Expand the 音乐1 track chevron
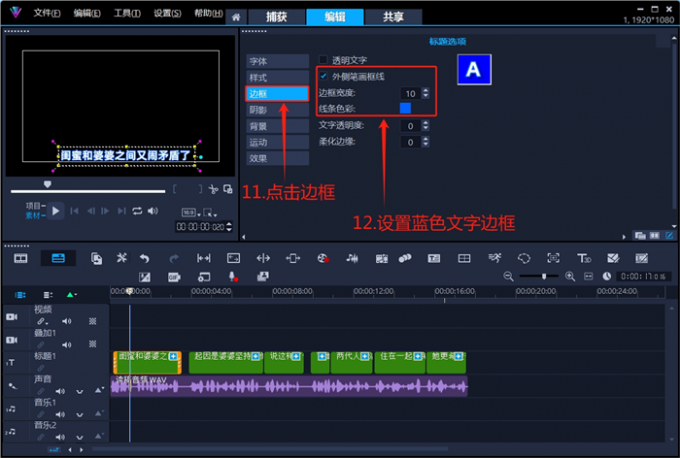 [x=80, y=415]
